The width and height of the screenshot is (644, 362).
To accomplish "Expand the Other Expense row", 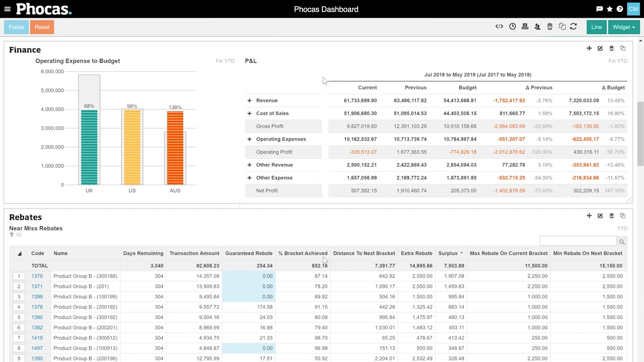I will pyautogui.click(x=249, y=178).
